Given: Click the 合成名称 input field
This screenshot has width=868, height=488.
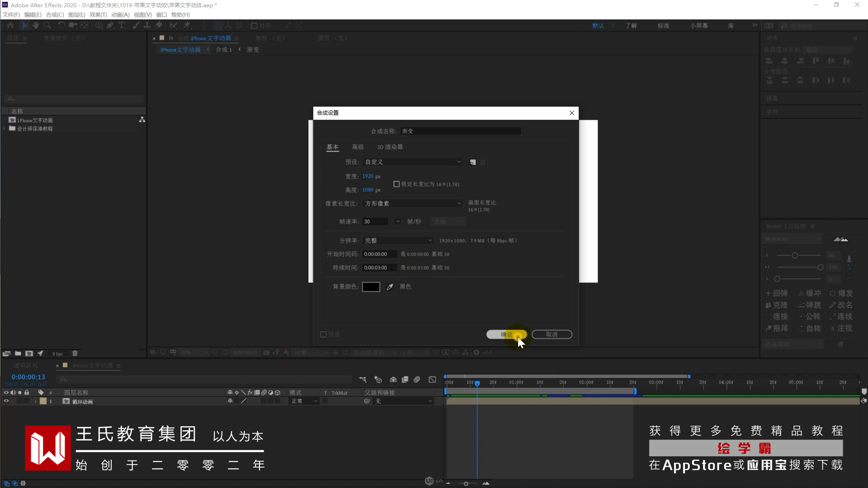Looking at the screenshot, I should 460,131.
